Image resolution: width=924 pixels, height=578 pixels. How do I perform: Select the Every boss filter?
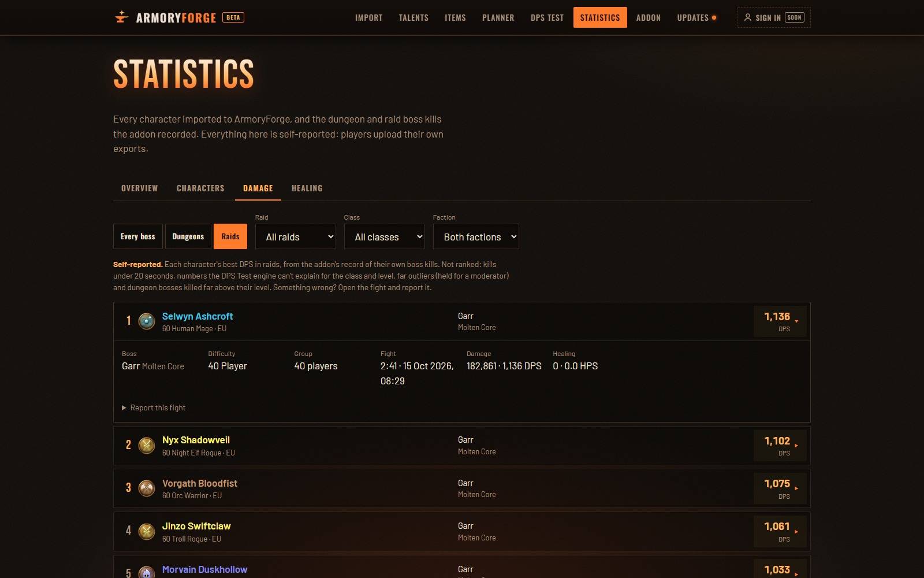pos(137,236)
